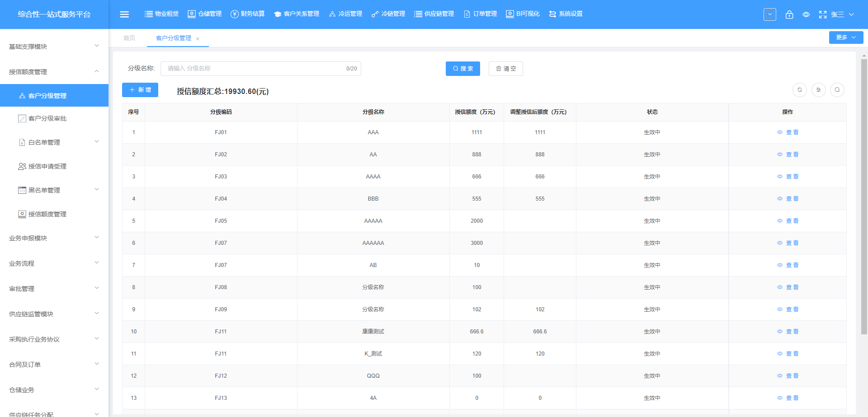
Task: Click 查看 for row FJ08
Action: (x=788, y=287)
